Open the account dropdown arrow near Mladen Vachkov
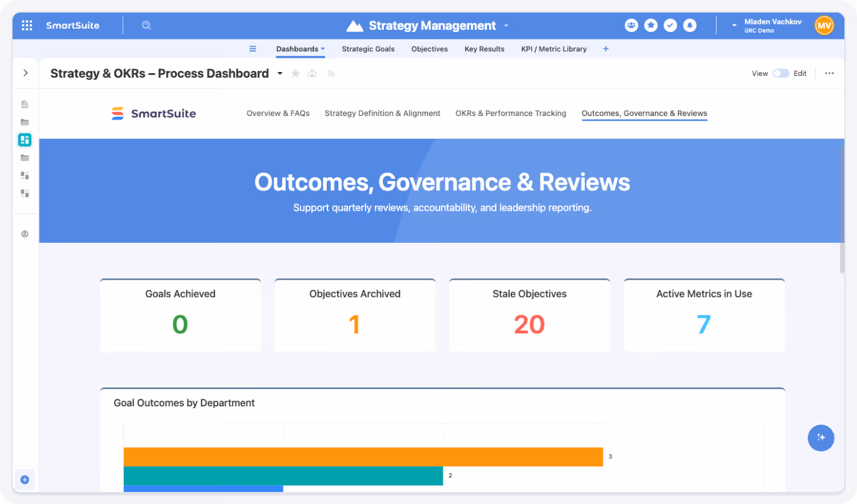The height and width of the screenshot is (504, 857). [x=734, y=26]
